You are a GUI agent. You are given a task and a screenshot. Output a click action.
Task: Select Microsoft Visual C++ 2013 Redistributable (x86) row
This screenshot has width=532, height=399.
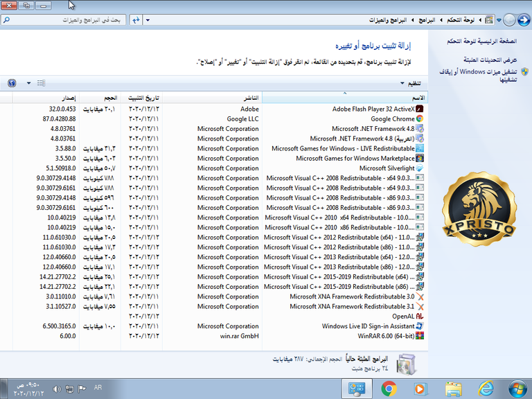214,267
